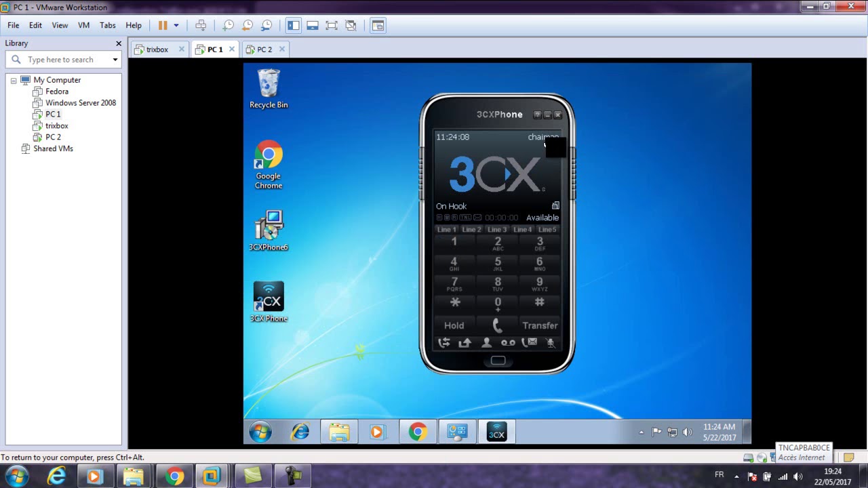This screenshot has height=488, width=868.
Task: Open call history icon on 3CXPhone
Action: pos(444,343)
